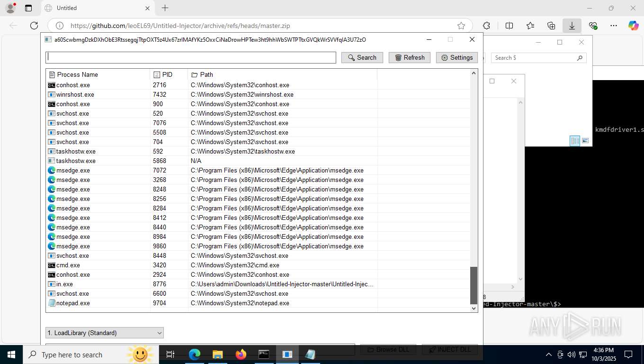Screen dimensions: 644x364
Task: Click the process list vertical scrollbar thumb
Action: (474, 285)
